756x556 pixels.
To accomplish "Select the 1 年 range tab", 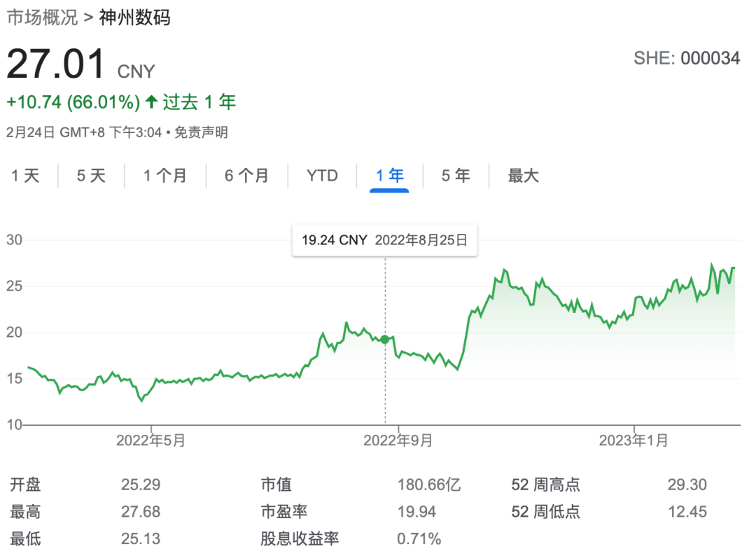I will (389, 176).
